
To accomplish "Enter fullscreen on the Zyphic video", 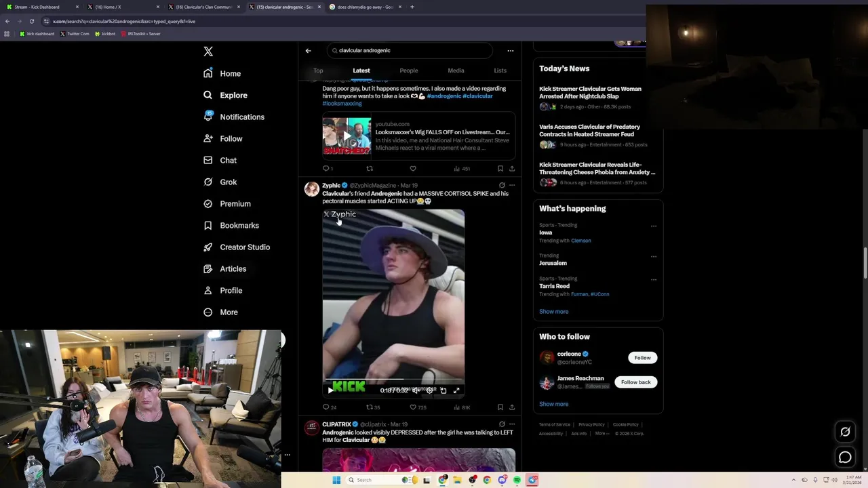I will pyautogui.click(x=456, y=390).
